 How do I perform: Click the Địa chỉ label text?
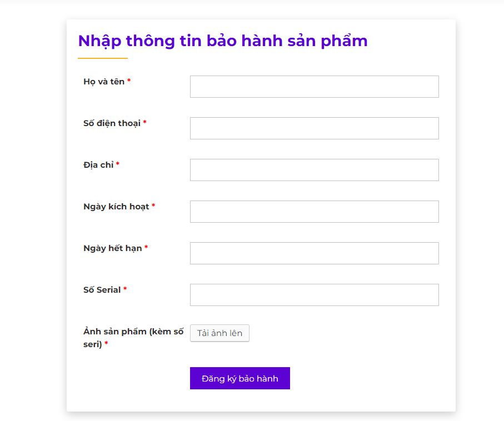(98, 165)
